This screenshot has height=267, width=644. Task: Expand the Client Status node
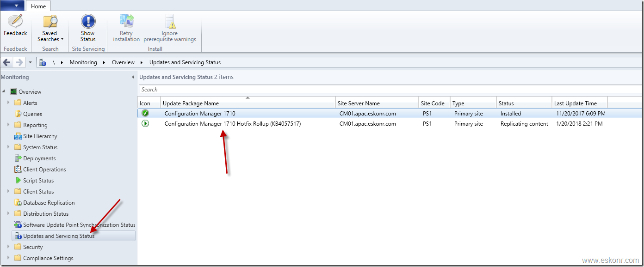[8, 191]
